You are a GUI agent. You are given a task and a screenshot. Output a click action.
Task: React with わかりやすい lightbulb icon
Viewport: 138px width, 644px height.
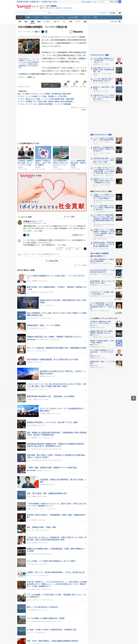(x=74, y=84)
